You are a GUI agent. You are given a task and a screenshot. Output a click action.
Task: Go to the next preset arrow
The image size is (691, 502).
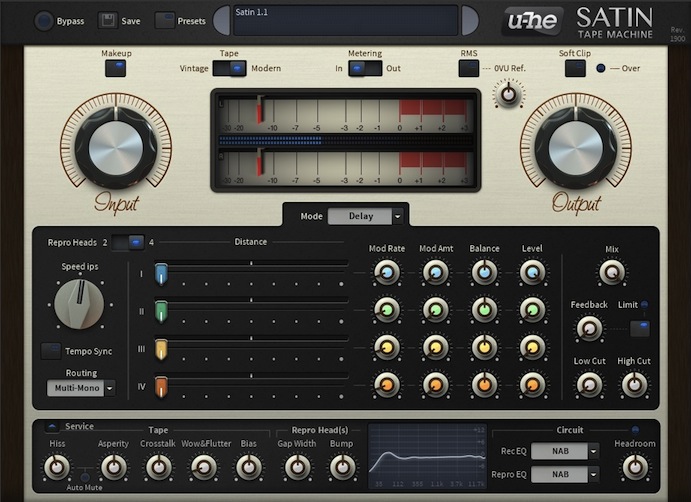click(x=470, y=21)
